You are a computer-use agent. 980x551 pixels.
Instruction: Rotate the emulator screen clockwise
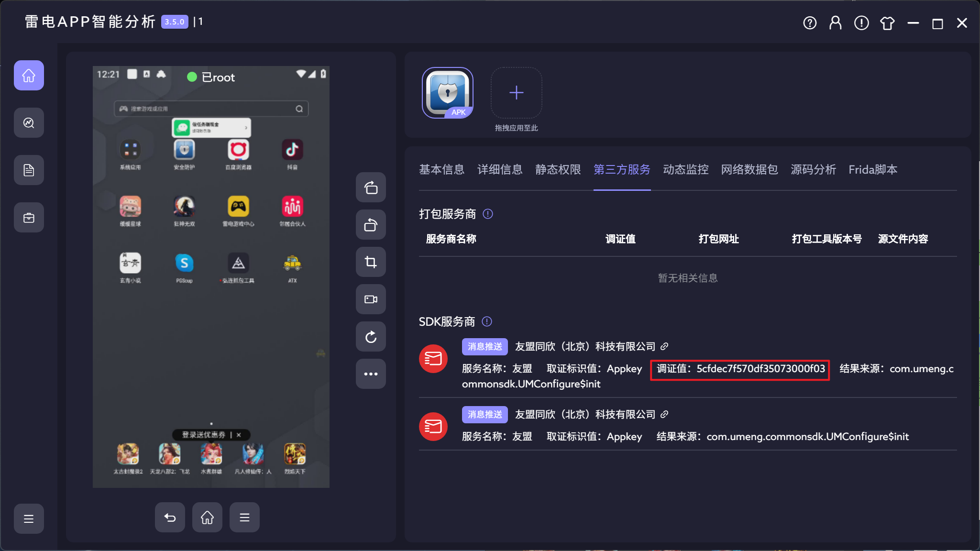[x=370, y=187]
